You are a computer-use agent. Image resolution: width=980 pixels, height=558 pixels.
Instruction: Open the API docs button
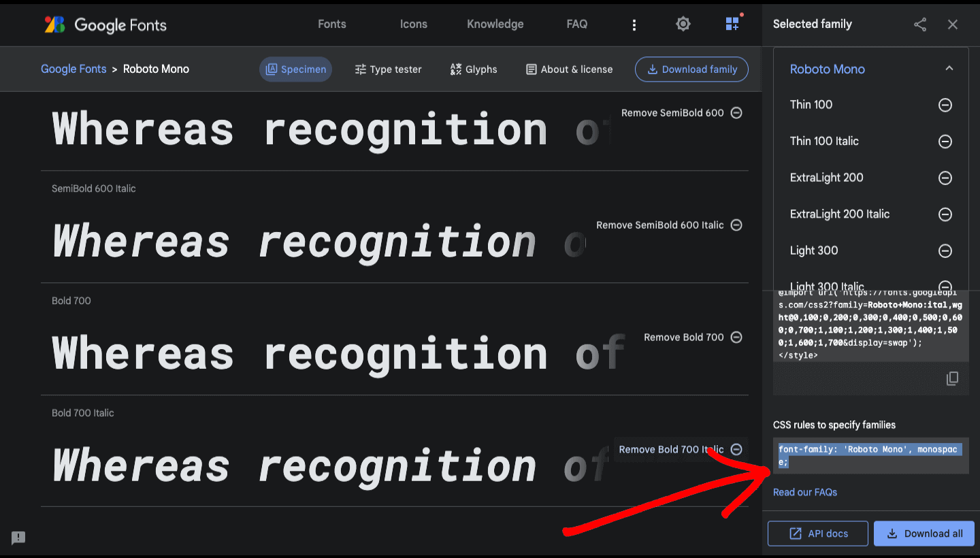pos(818,534)
